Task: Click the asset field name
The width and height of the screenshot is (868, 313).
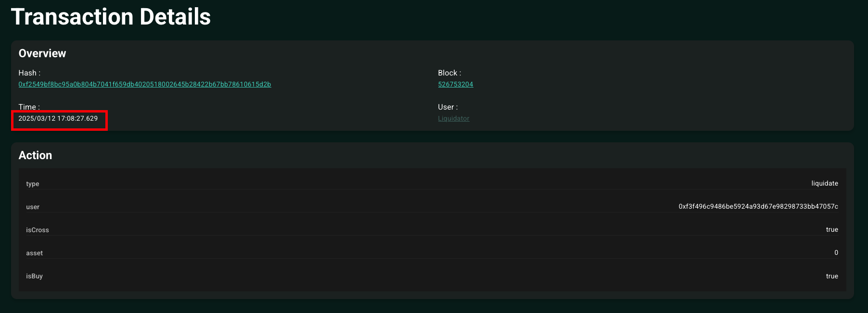Action: coord(35,253)
